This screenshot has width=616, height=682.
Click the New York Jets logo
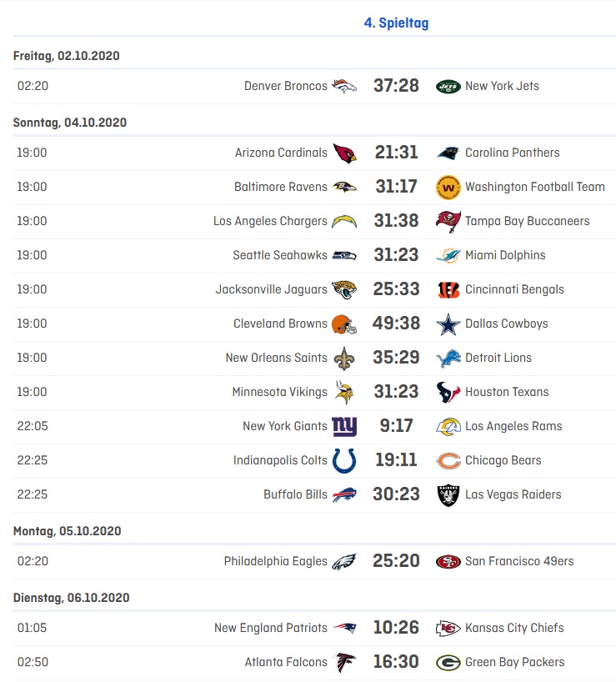click(x=448, y=86)
